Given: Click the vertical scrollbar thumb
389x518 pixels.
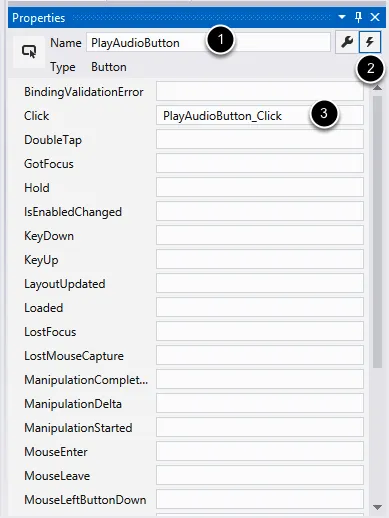Looking at the screenshot, I should pos(377,232).
